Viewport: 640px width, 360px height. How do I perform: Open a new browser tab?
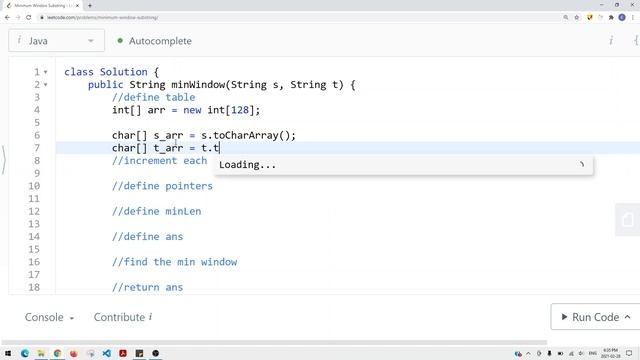pyautogui.click(x=90, y=5)
